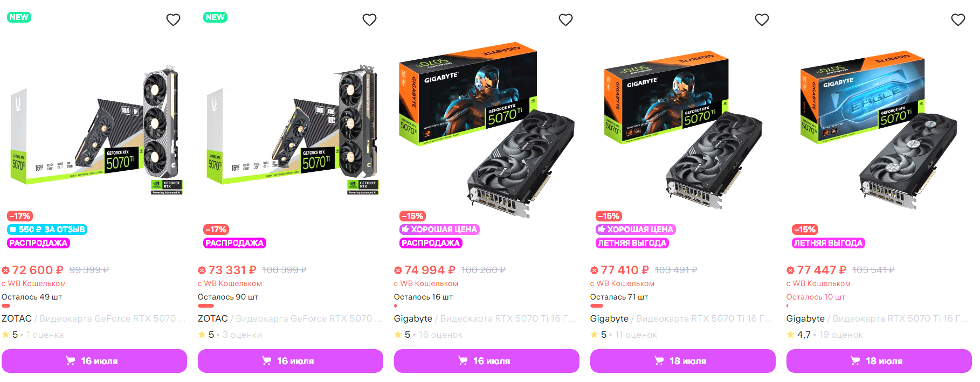
Task: Click the 18 июля button under the 77 410 ₽ card
Action: pyautogui.click(x=683, y=361)
